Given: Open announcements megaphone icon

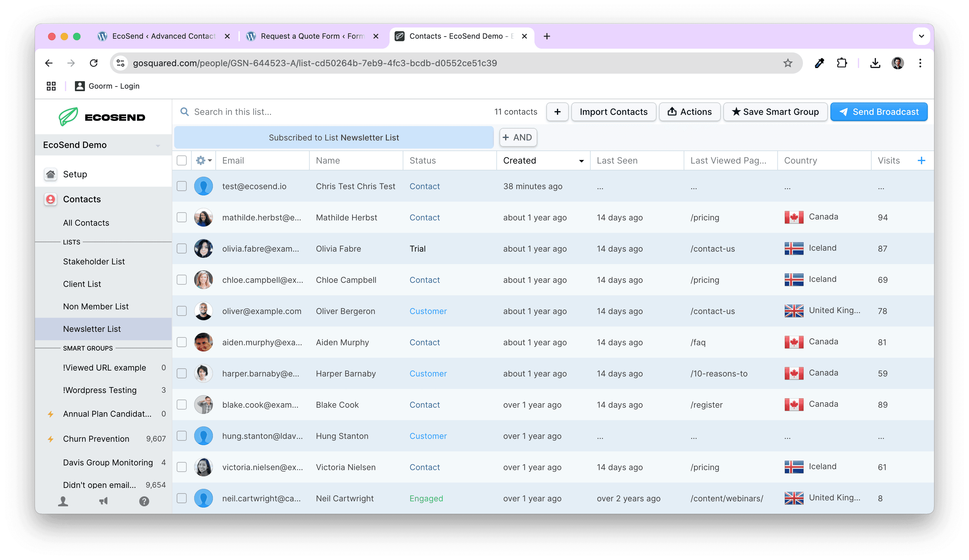Looking at the screenshot, I should (104, 501).
